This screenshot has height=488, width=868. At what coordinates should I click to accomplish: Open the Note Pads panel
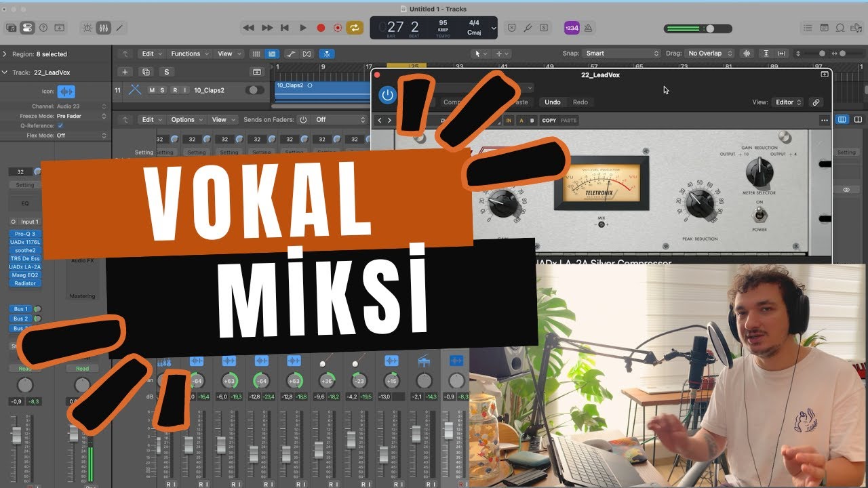824,28
